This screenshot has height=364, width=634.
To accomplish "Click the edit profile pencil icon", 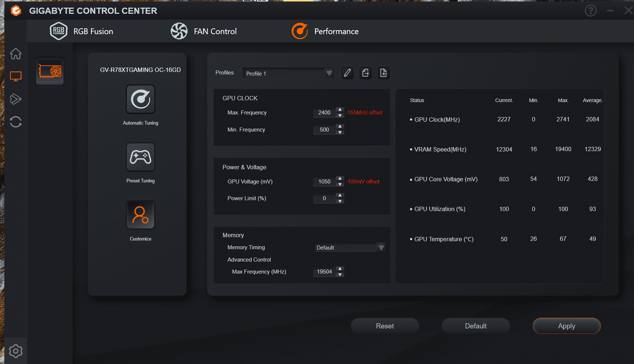I will [x=347, y=73].
